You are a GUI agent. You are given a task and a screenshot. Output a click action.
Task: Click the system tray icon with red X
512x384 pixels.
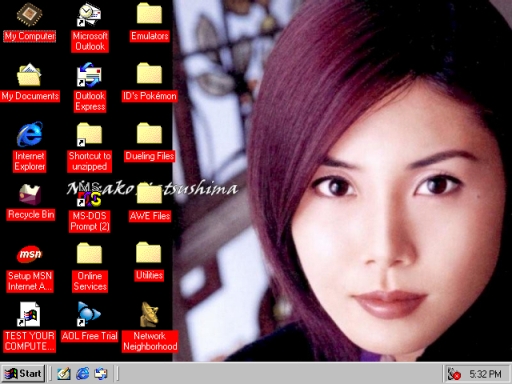pyautogui.click(x=454, y=374)
